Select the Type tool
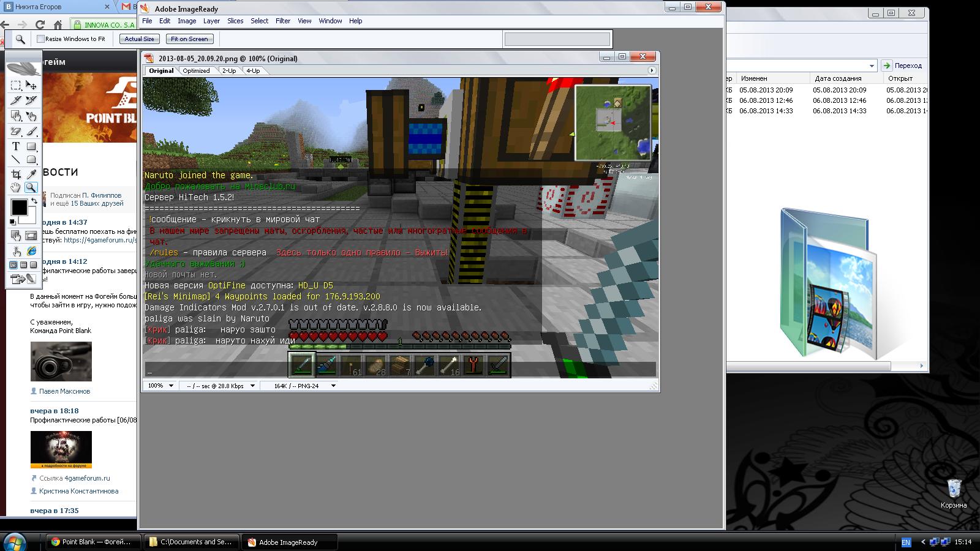The height and width of the screenshot is (551, 980). pos(16,146)
